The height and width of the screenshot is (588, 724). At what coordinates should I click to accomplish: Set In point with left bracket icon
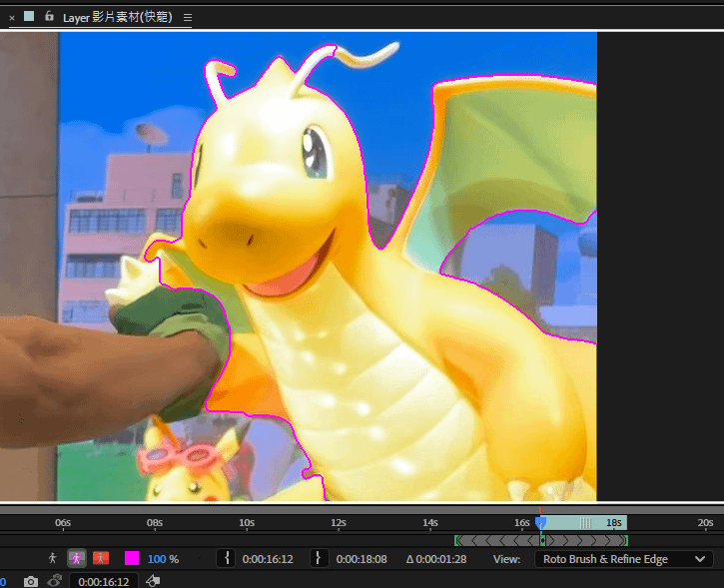pos(226,559)
